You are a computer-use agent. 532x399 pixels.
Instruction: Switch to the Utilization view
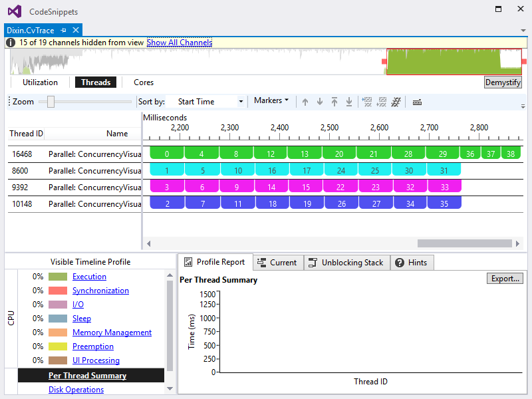(x=40, y=82)
